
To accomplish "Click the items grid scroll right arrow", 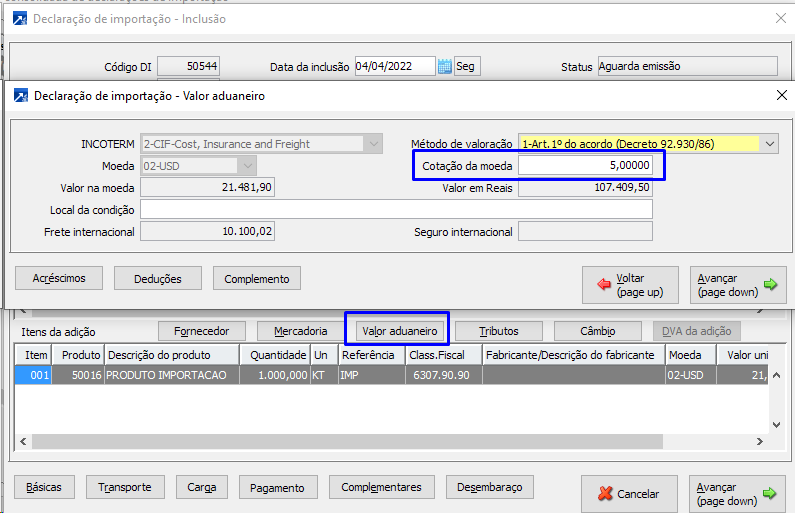I will tap(760, 442).
